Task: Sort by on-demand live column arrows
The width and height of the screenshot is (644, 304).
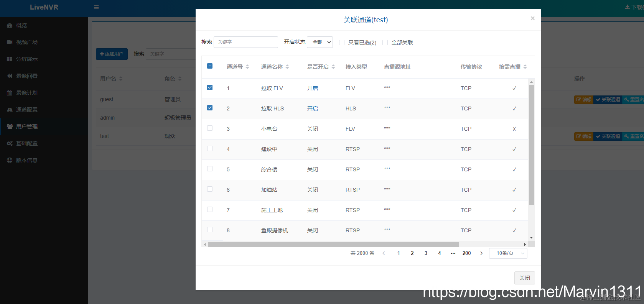Action: click(x=525, y=67)
